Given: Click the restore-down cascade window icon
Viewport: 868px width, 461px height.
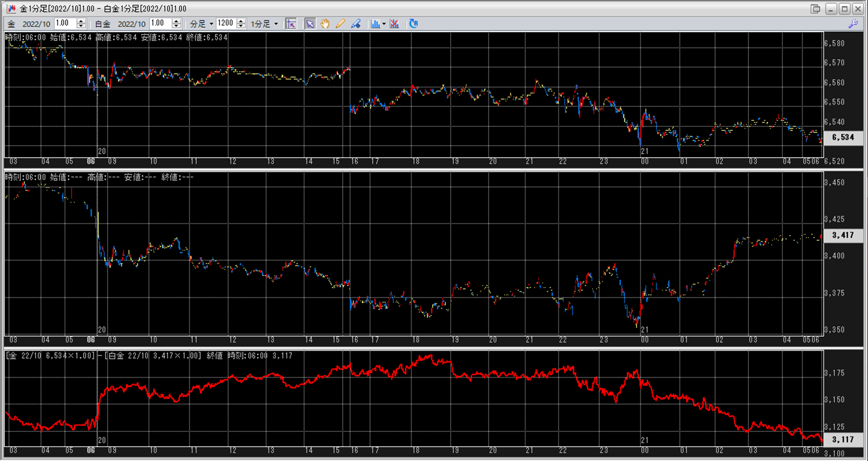Looking at the screenshot, I should point(816,9).
